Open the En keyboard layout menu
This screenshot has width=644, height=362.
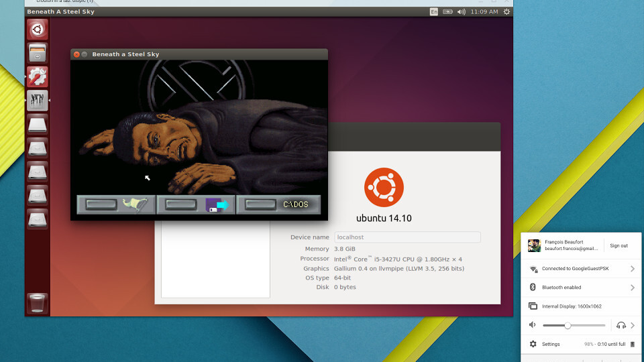pos(433,11)
